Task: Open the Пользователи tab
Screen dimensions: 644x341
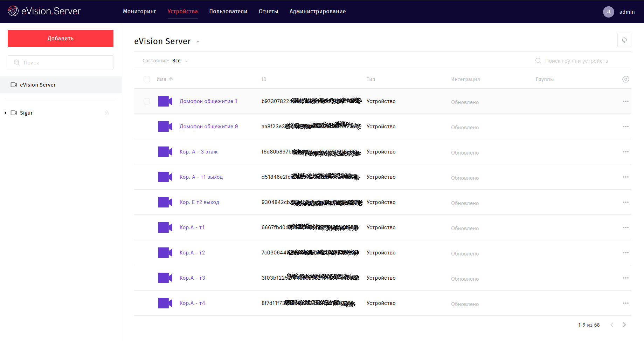Action: [228, 11]
